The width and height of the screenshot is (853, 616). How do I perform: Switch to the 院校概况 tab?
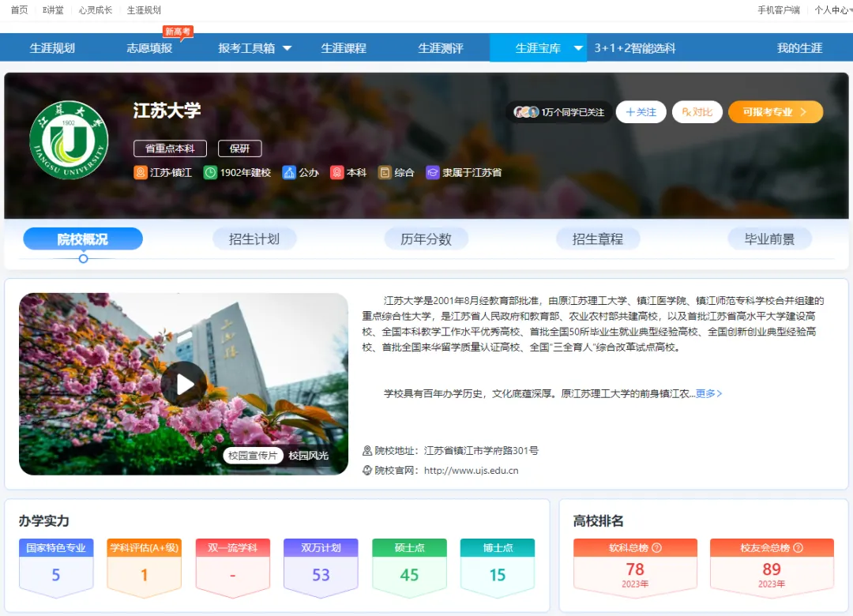click(83, 239)
